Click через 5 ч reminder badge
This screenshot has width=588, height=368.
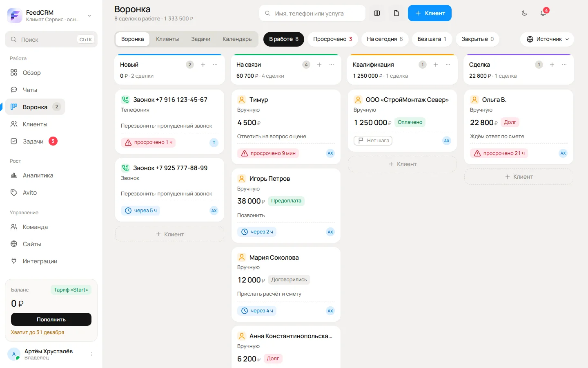pyautogui.click(x=140, y=211)
